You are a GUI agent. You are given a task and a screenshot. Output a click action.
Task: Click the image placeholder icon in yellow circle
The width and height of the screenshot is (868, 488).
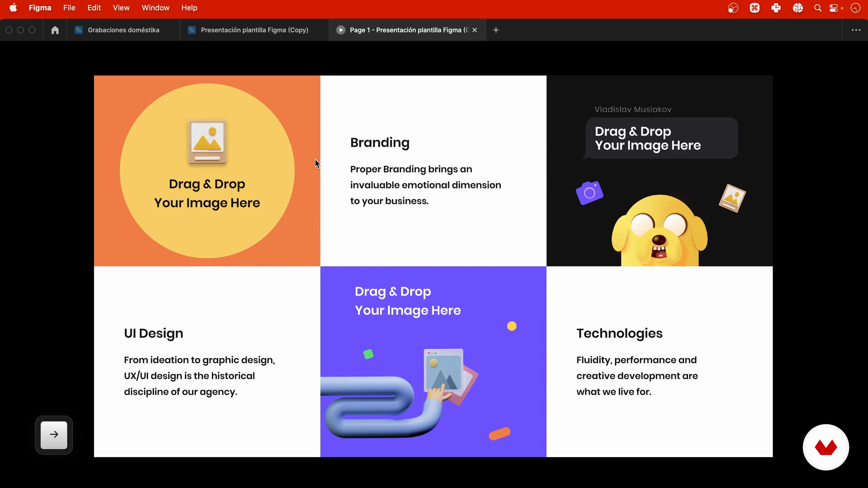pos(207,142)
